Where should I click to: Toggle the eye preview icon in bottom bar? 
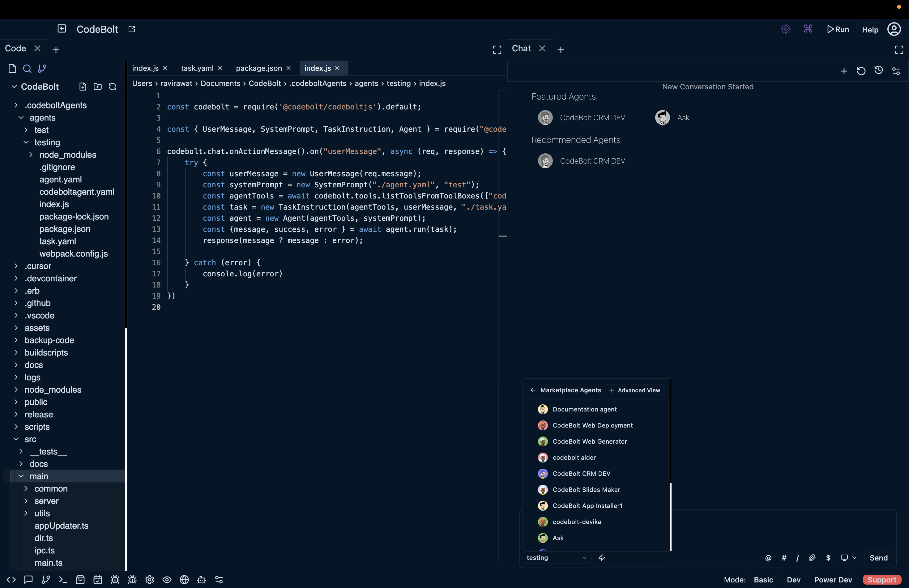coord(167,580)
